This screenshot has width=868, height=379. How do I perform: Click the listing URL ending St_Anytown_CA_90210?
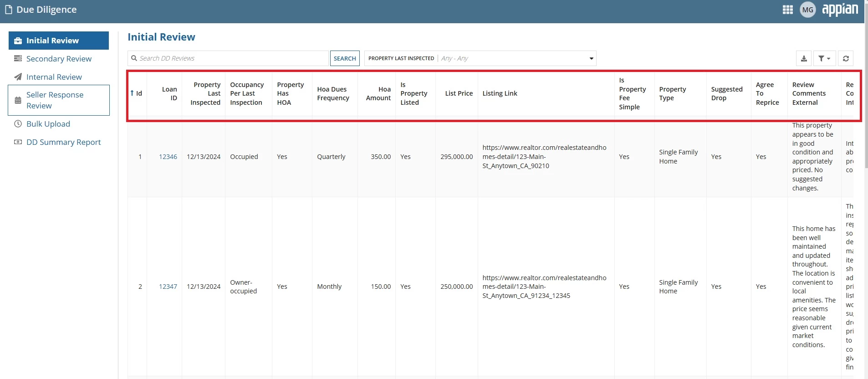click(x=544, y=157)
